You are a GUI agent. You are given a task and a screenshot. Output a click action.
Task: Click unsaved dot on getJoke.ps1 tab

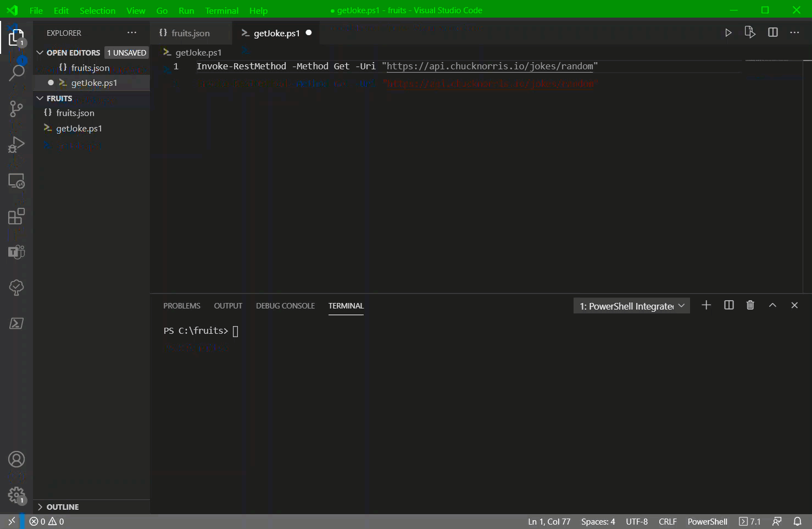tap(309, 32)
